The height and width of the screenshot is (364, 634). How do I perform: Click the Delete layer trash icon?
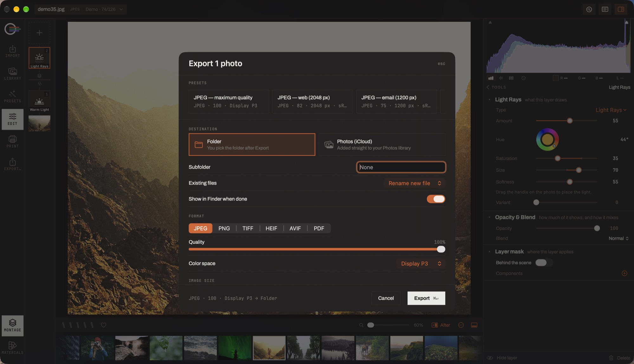(x=611, y=358)
